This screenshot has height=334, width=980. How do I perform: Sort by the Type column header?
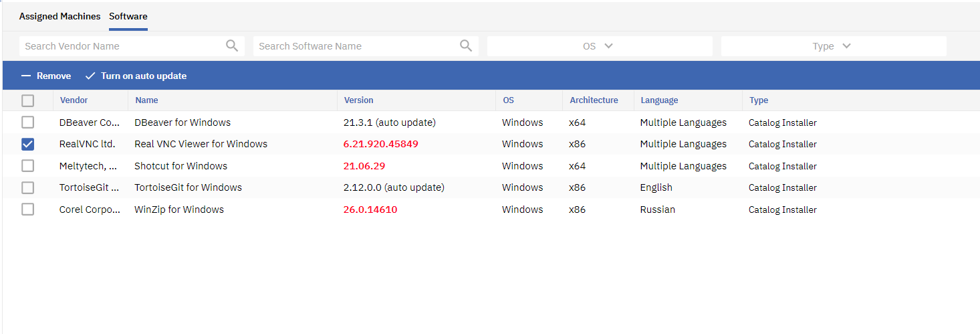759,100
